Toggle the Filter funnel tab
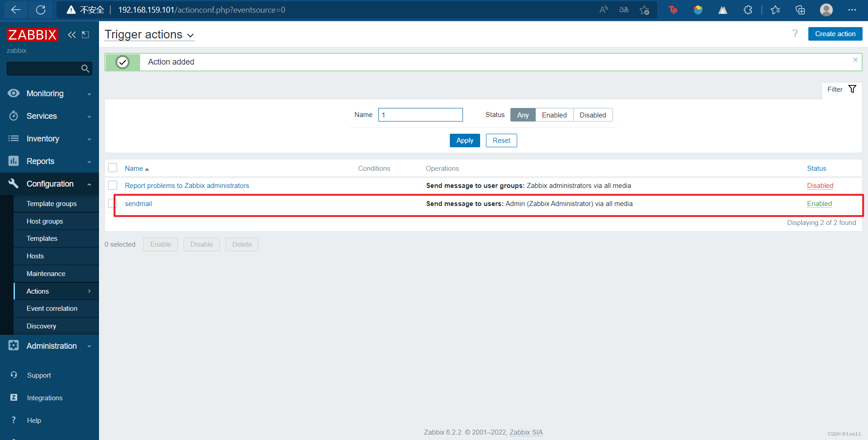The image size is (868, 440). [842, 89]
